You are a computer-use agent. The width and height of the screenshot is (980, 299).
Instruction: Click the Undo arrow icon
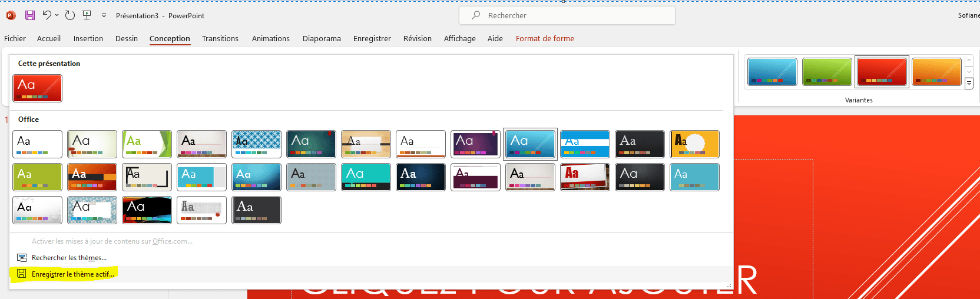(47, 15)
